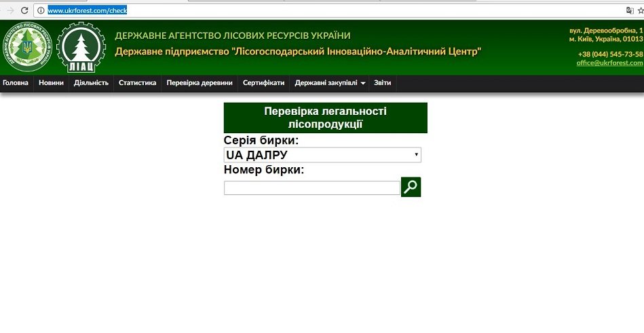Click the browser forward arrow
This screenshot has width=644, height=333.
(11, 10)
